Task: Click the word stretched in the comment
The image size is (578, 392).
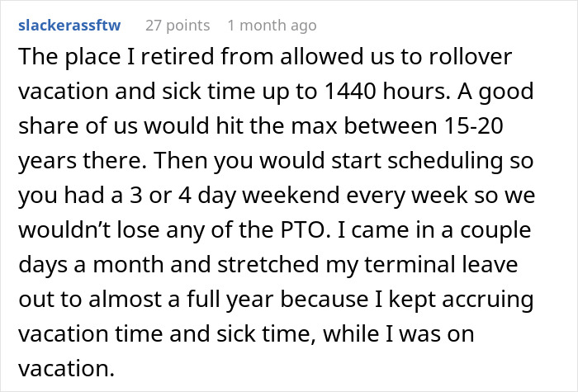Action: tap(268, 264)
